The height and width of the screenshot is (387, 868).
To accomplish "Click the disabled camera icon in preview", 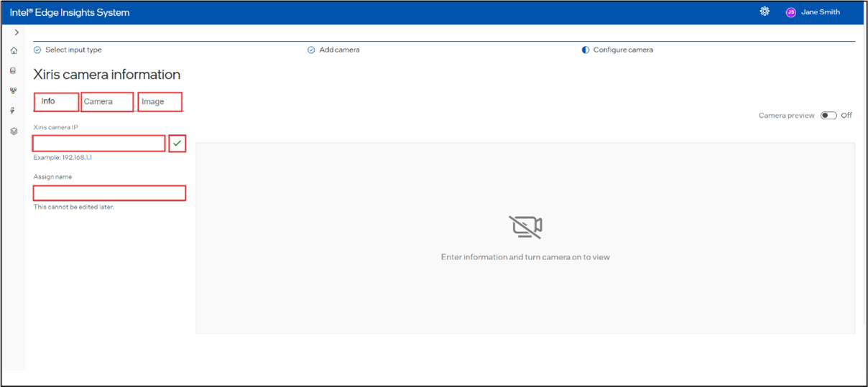I will pyautogui.click(x=525, y=227).
